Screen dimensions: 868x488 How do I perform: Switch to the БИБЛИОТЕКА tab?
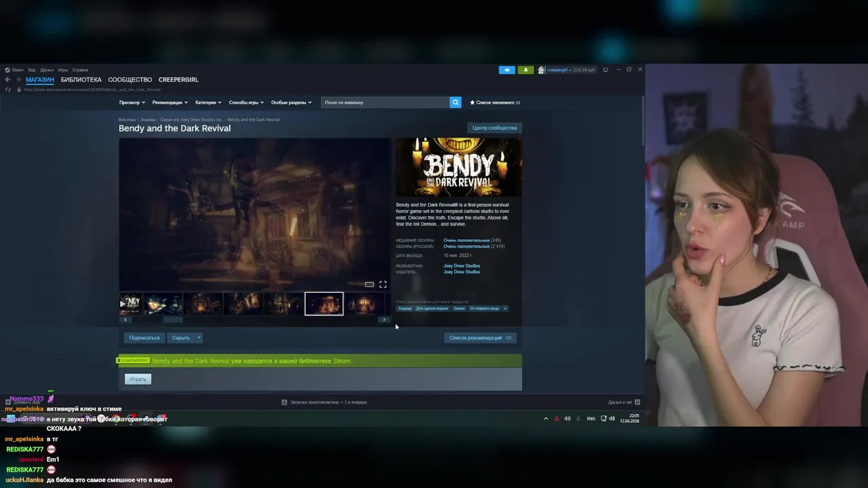tap(81, 80)
